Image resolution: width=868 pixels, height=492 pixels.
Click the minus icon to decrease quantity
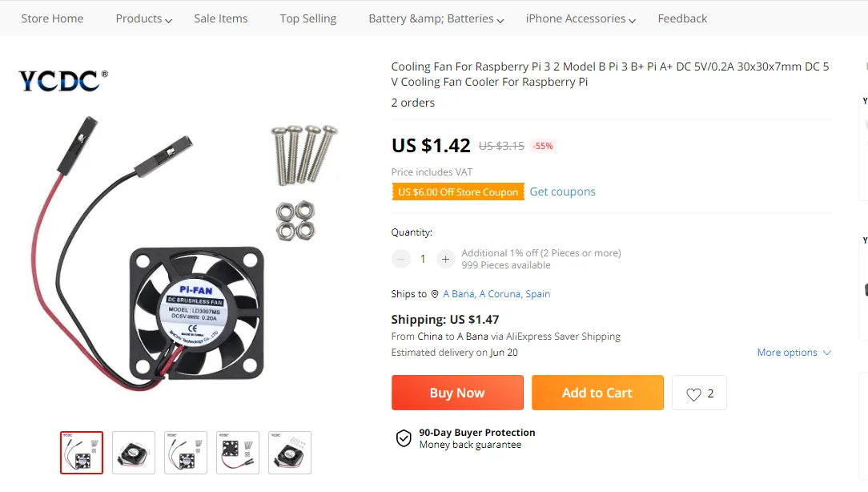tap(401, 259)
